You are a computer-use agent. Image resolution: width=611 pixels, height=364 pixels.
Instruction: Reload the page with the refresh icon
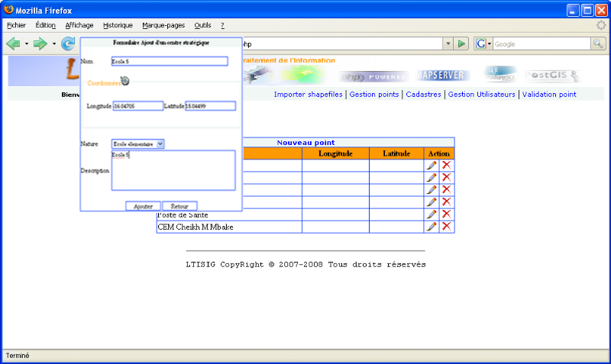[x=68, y=43]
